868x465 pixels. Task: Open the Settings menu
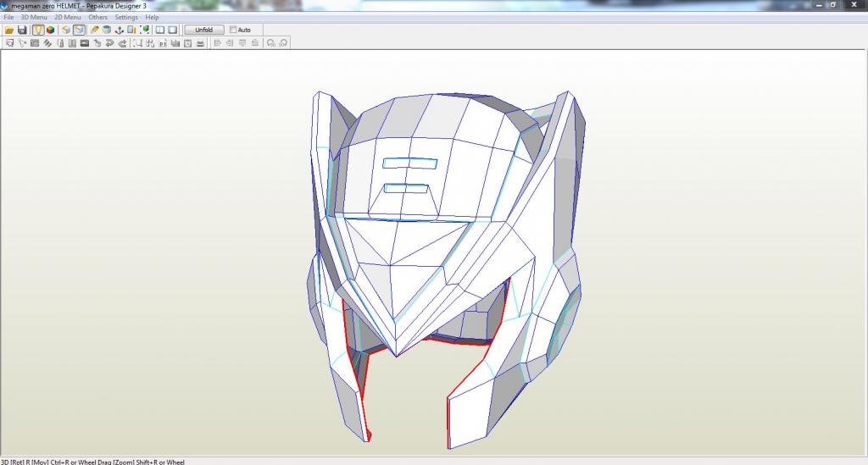126,17
